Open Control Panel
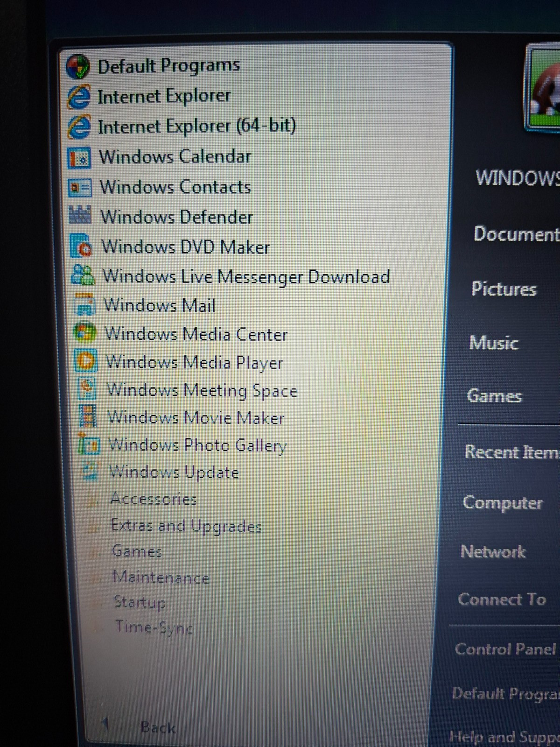This screenshot has height=747, width=560. click(505, 649)
